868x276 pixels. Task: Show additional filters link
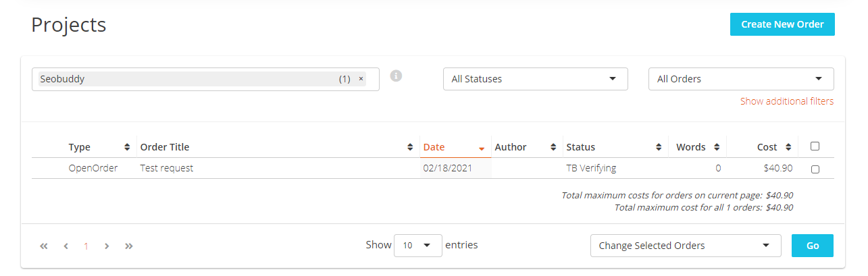(x=787, y=101)
